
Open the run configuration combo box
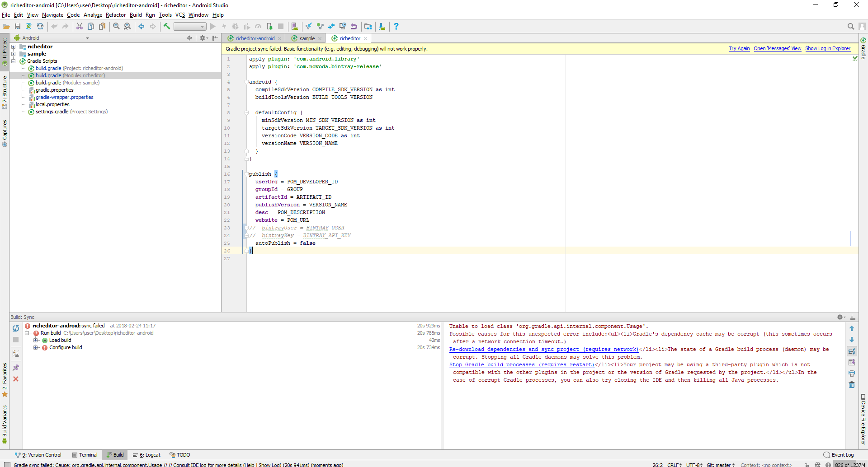[x=190, y=27]
